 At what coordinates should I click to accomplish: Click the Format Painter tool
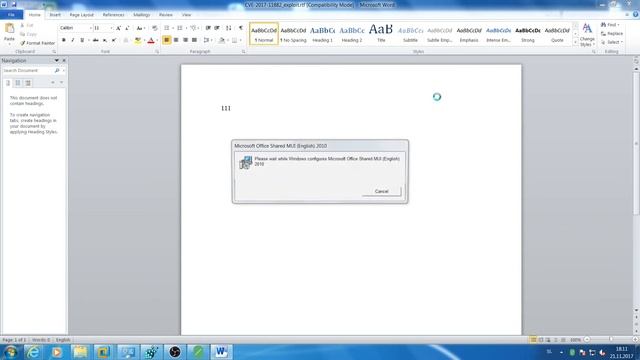point(37,43)
